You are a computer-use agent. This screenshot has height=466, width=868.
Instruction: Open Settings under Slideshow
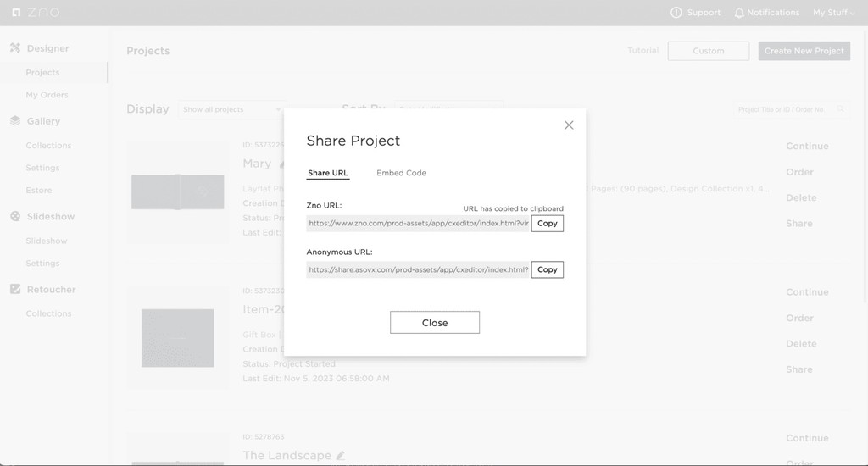click(42, 263)
